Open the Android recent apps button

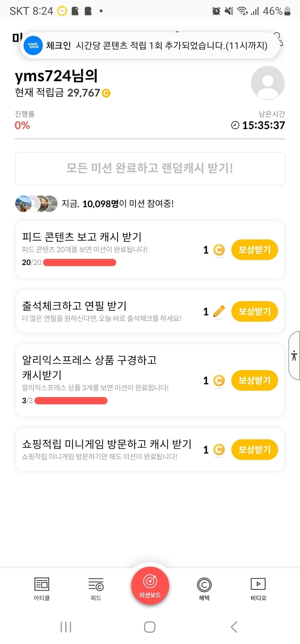(66, 627)
